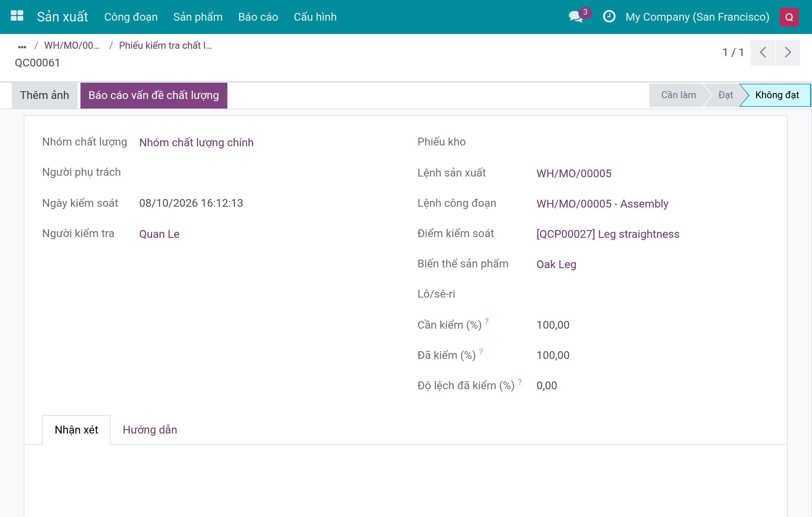Go to previous record arrow
The height and width of the screenshot is (517, 812).
click(763, 52)
